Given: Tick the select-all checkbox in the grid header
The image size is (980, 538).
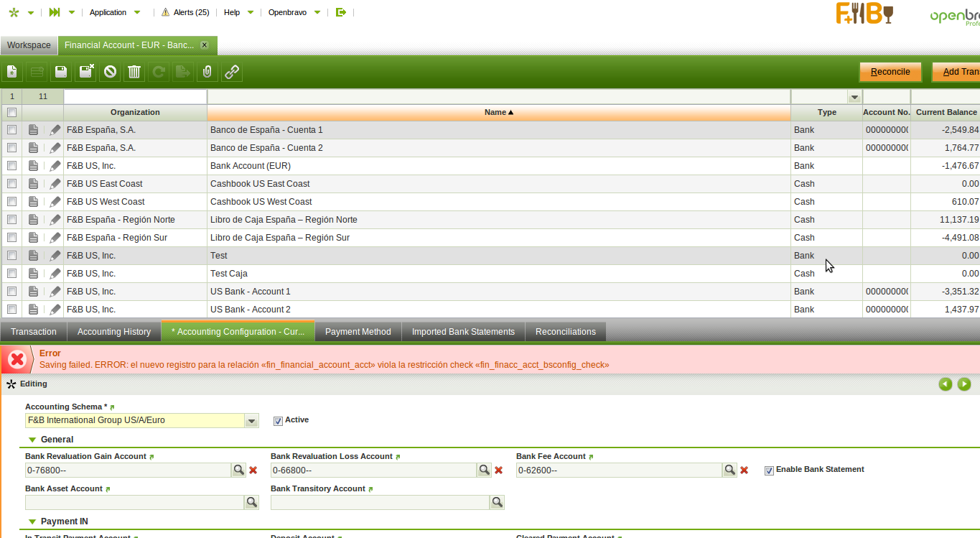Looking at the screenshot, I should click(x=11, y=112).
